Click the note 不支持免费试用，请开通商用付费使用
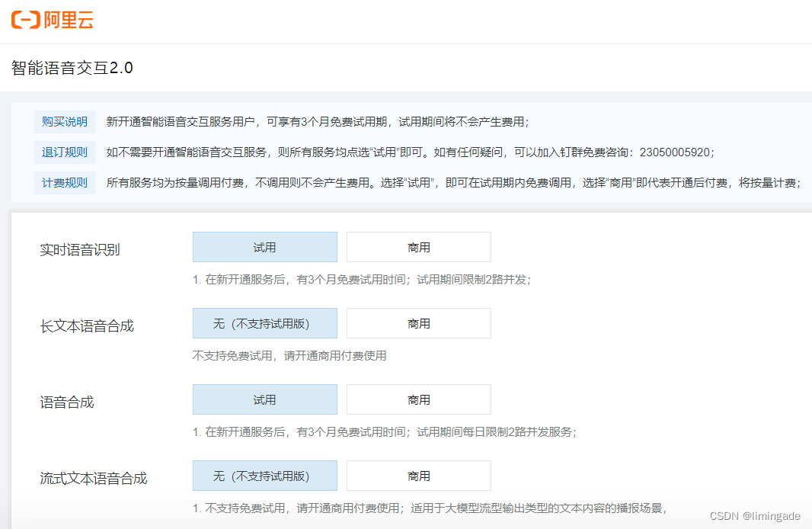This screenshot has height=529, width=812. pyautogui.click(x=289, y=356)
